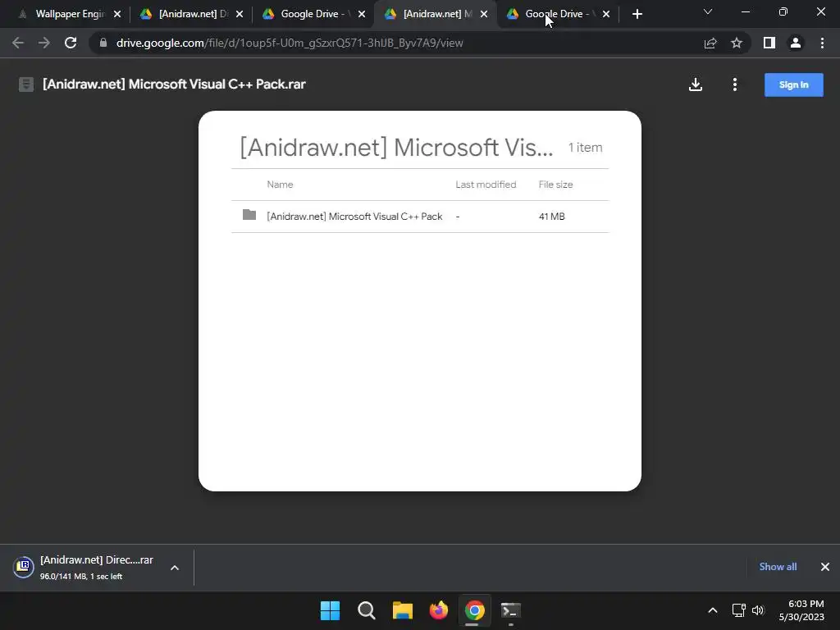Close the downloads bar
The height and width of the screenshot is (630, 840).
click(x=825, y=567)
